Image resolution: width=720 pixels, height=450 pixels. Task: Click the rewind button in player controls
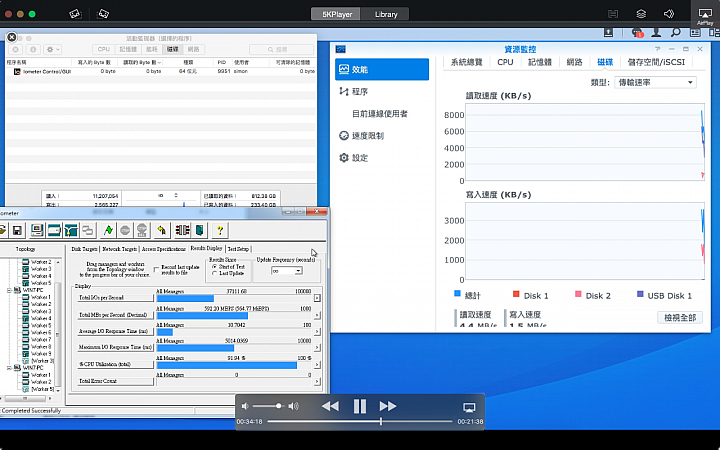(330, 406)
